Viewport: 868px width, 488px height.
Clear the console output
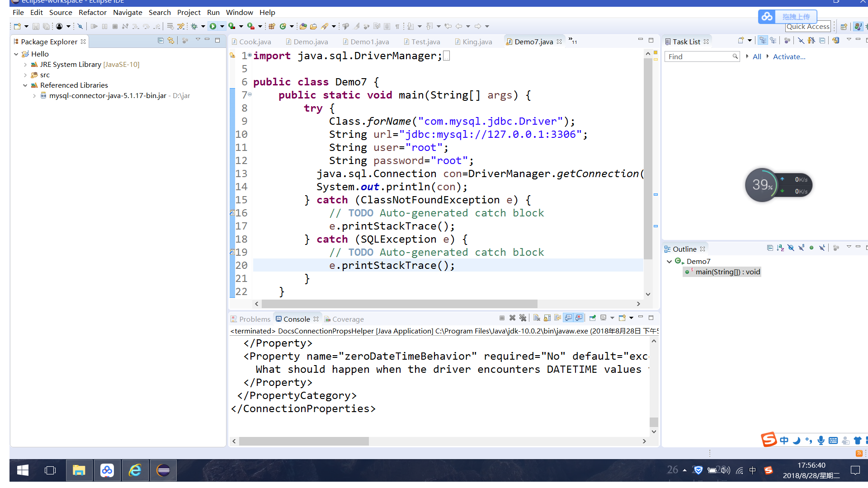pyautogui.click(x=537, y=318)
